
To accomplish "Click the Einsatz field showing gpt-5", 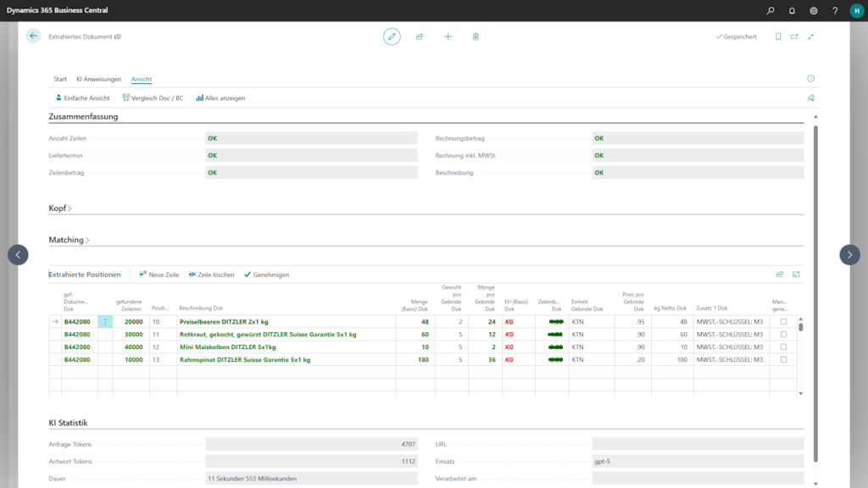I will pos(697,462).
